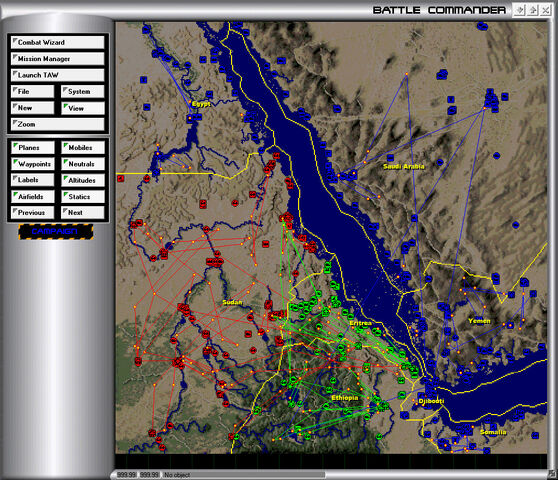Toggle Mobiles visibility

click(83, 147)
